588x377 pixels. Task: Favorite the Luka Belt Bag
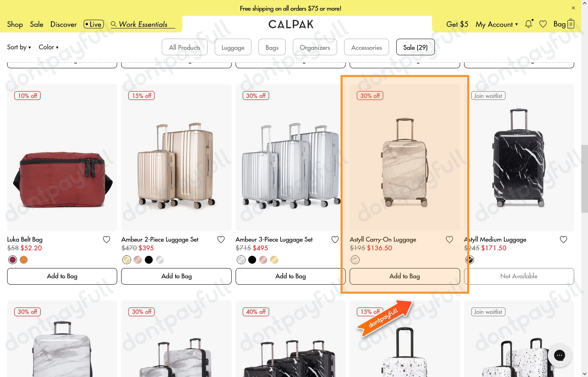click(107, 239)
